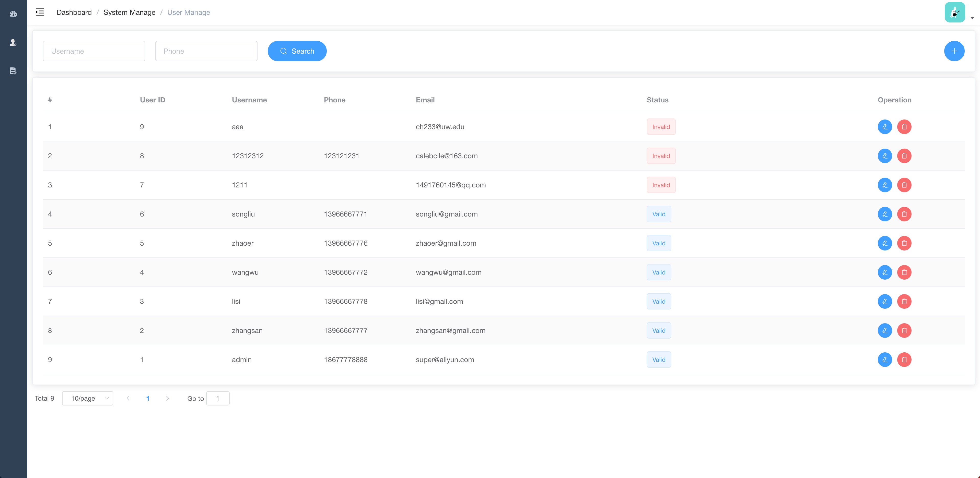Edit user admin
The width and height of the screenshot is (980, 478).
[884, 359]
